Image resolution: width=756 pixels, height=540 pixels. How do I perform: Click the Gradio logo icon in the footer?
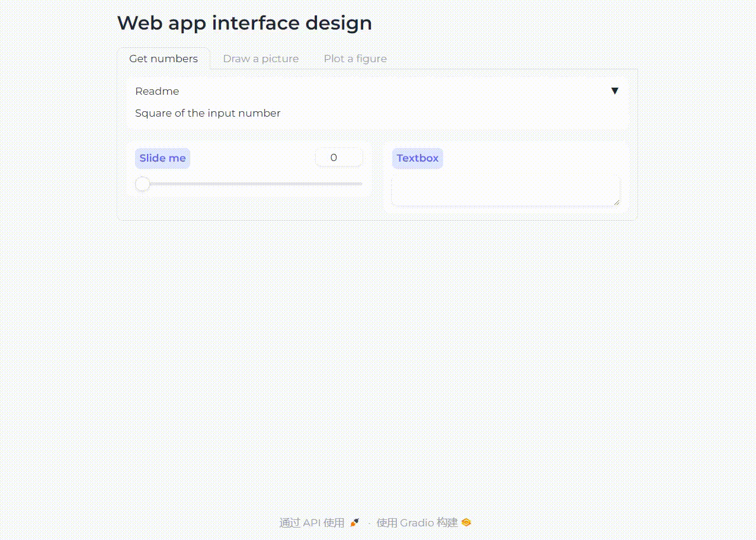click(x=466, y=522)
